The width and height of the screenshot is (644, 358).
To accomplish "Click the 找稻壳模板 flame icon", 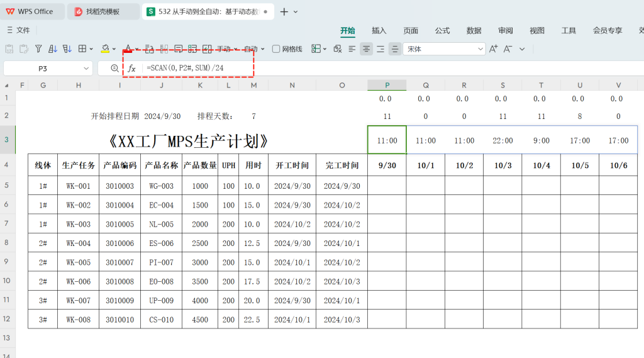I will tap(78, 11).
